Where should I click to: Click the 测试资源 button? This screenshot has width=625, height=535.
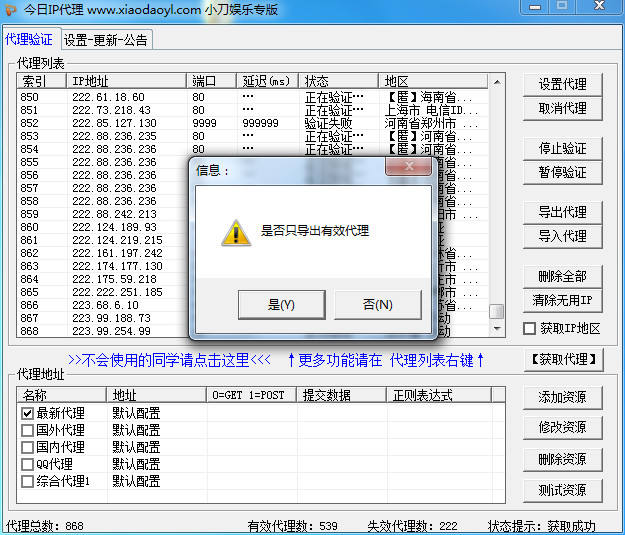coord(562,490)
